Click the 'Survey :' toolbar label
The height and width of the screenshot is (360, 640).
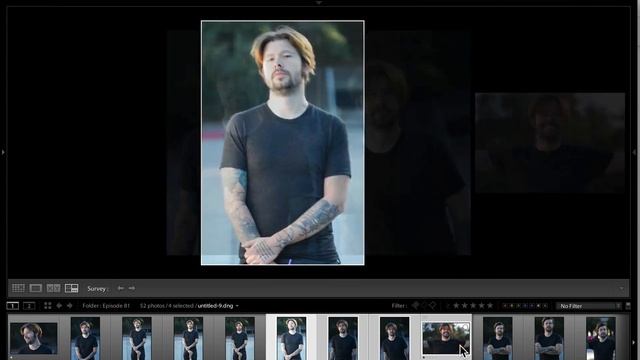pos(98,289)
